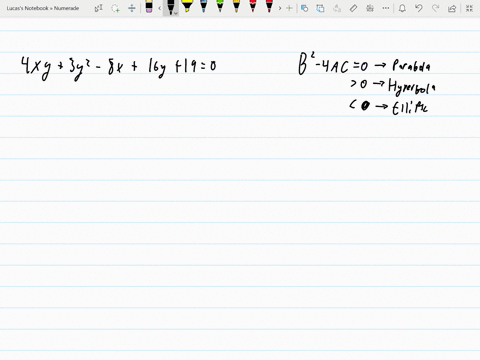Open the black pen options dropdown arrow
This screenshot has width=480, height=360.
click(176, 13)
